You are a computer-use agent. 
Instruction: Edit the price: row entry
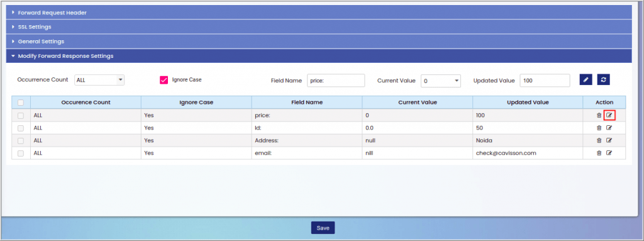click(609, 116)
